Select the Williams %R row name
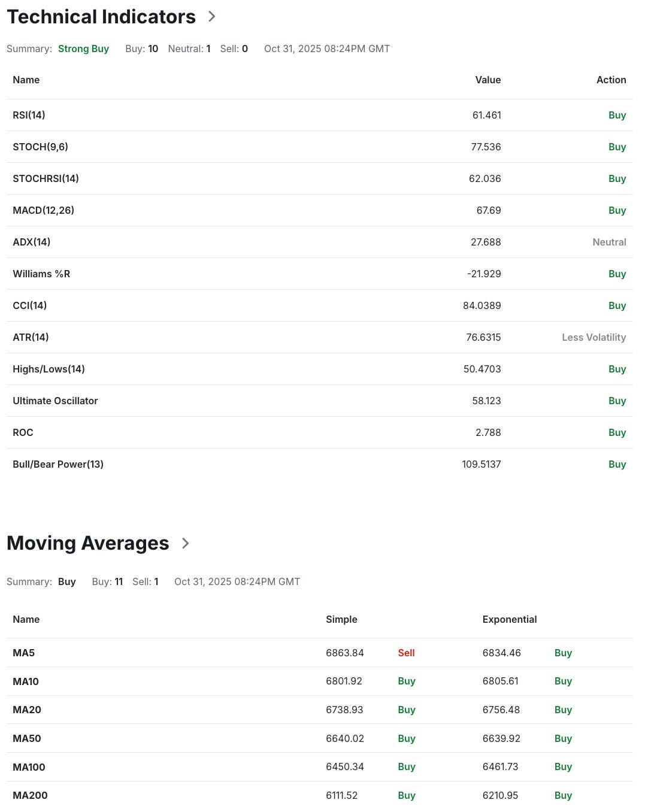The width and height of the screenshot is (648, 812). click(41, 274)
